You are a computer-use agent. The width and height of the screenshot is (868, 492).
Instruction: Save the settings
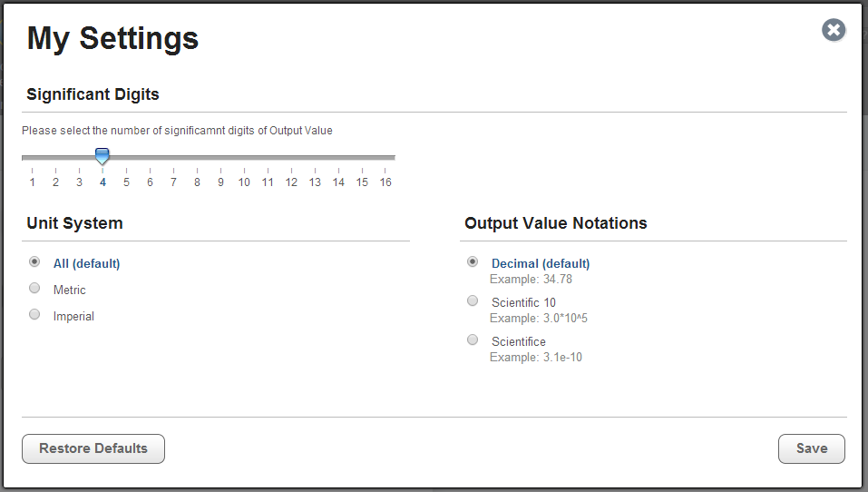(x=811, y=448)
